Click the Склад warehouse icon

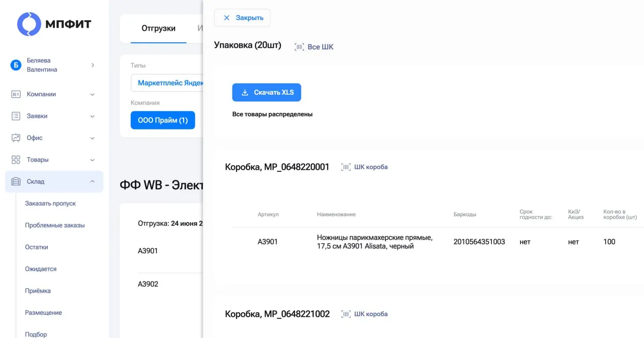tap(16, 181)
